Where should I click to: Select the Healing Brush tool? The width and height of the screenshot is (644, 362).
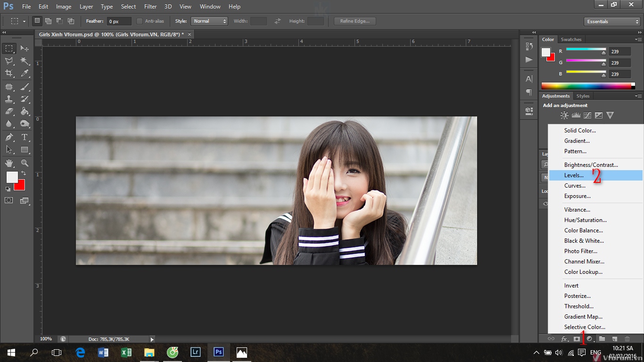tap(9, 87)
